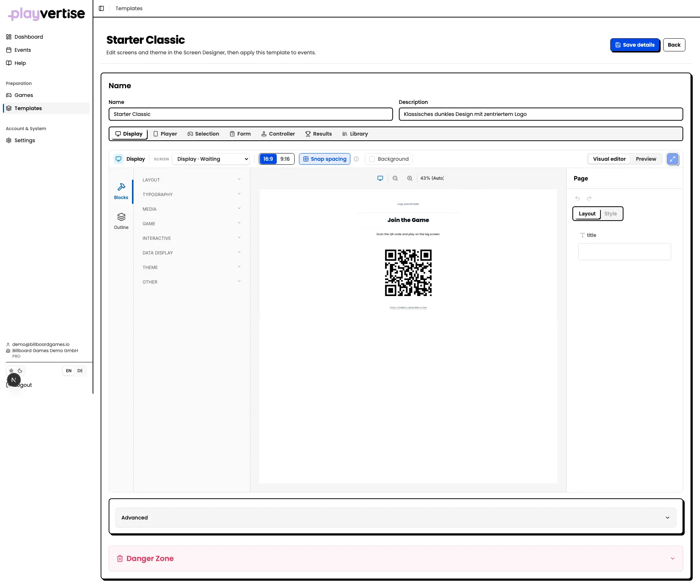Expand the Danger Zone section
Viewport: 700px width, 588px height.
click(396, 558)
